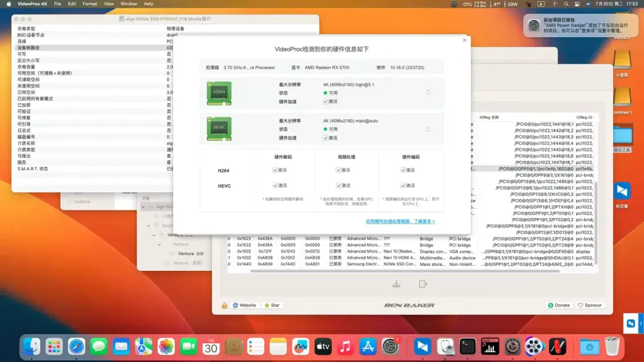Open Messages from the dock
Viewport: 644px width, 362px height.
click(x=99, y=347)
